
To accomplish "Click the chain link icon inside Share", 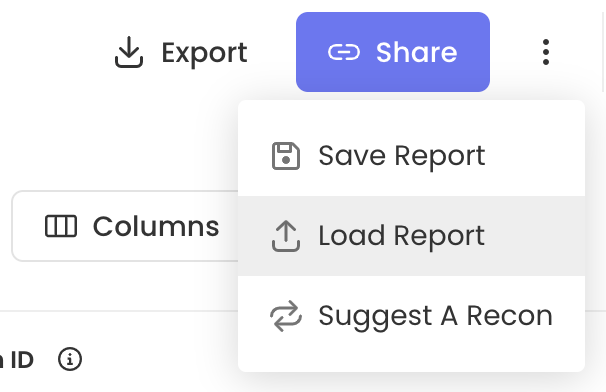I will [x=344, y=52].
